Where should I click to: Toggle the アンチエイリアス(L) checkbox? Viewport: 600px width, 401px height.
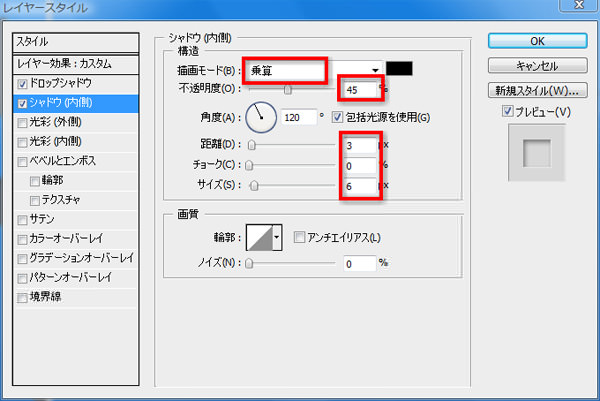299,237
